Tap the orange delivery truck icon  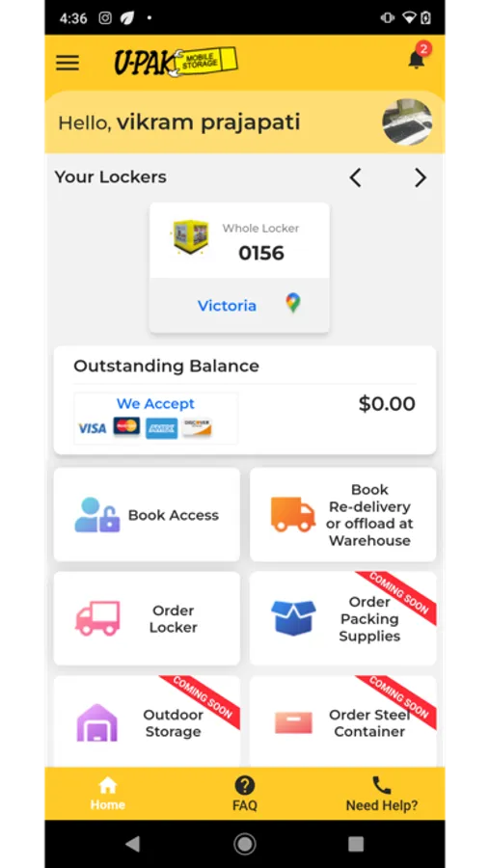pyautogui.click(x=293, y=514)
